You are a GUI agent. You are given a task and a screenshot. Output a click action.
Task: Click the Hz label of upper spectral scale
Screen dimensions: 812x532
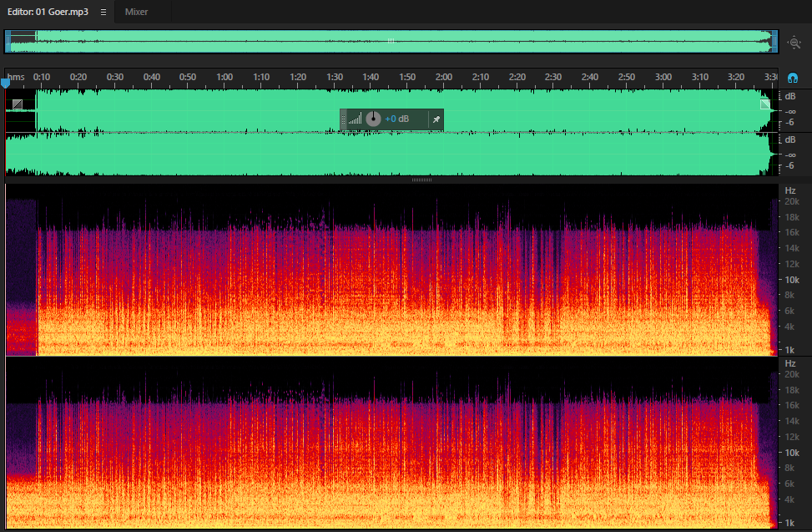click(x=789, y=190)
